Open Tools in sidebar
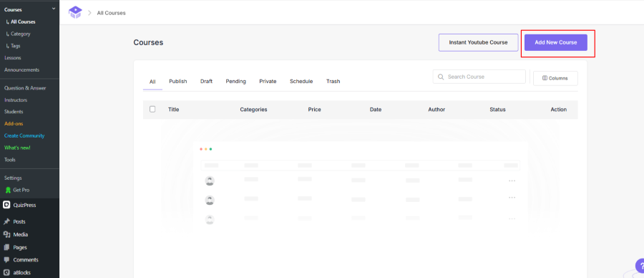Image resolution: width=644 pixels, height=278 pixels. pyautogui.click(x=10, y=160)
